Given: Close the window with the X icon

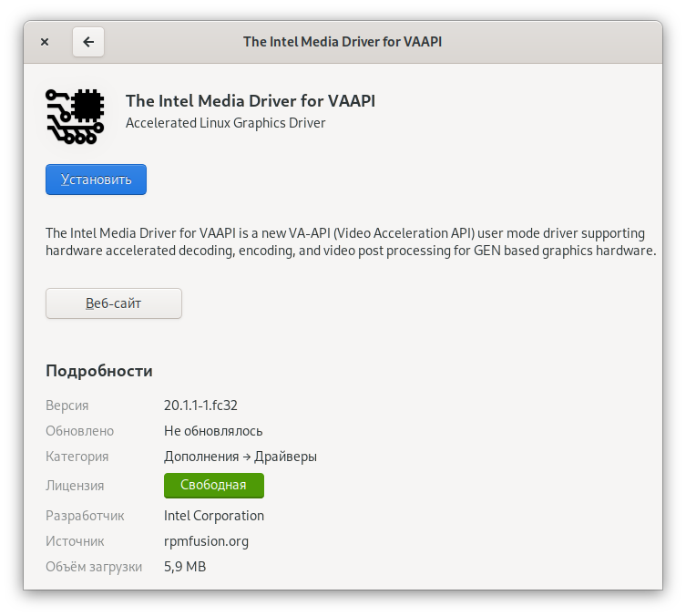Looking at the screenshot, I should tap(45, 42).
